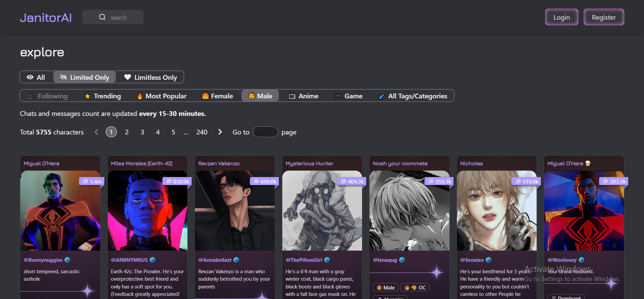Click verified badge next to @Annabellazt
Screen dimensions: 644x299
pyautogui.click(x=236, y=260)
